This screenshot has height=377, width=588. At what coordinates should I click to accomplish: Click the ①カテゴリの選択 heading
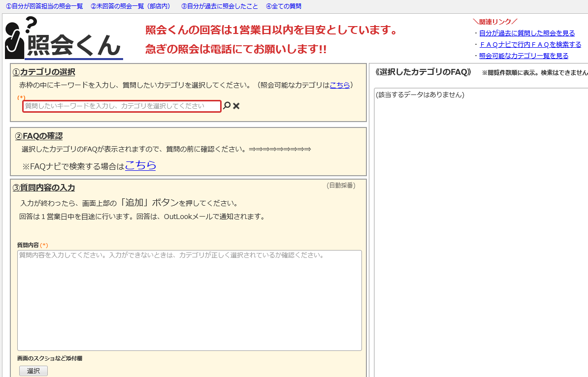[x=44, y=72]
